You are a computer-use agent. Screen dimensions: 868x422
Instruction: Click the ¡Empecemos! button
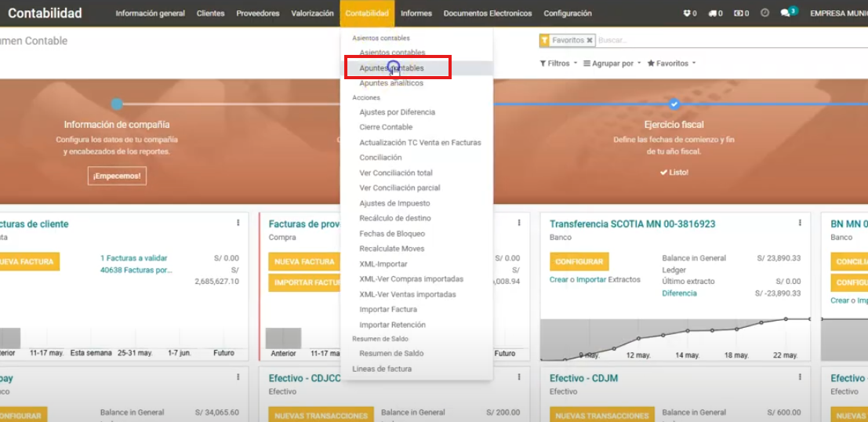(x=117, y=176)
